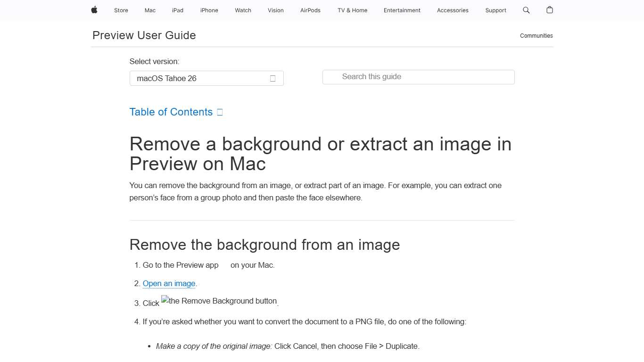Click the Preview User Guide title
The width and height of the screenshot is (644, 362).
click(x=144, y=35)
